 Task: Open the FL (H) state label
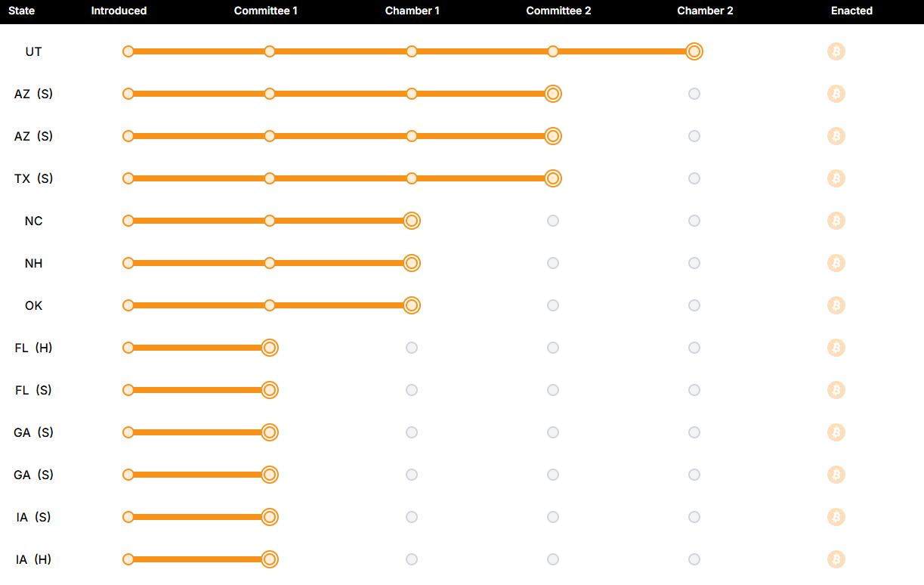click(33, 348)
